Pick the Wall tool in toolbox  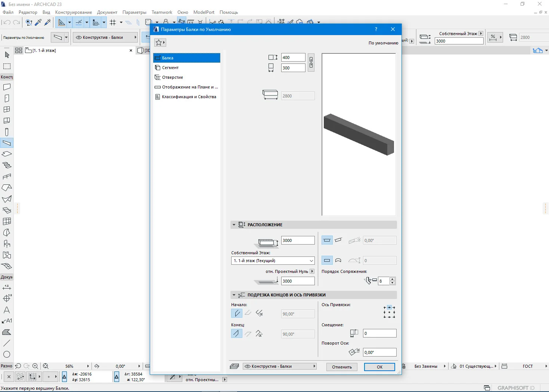7,87
